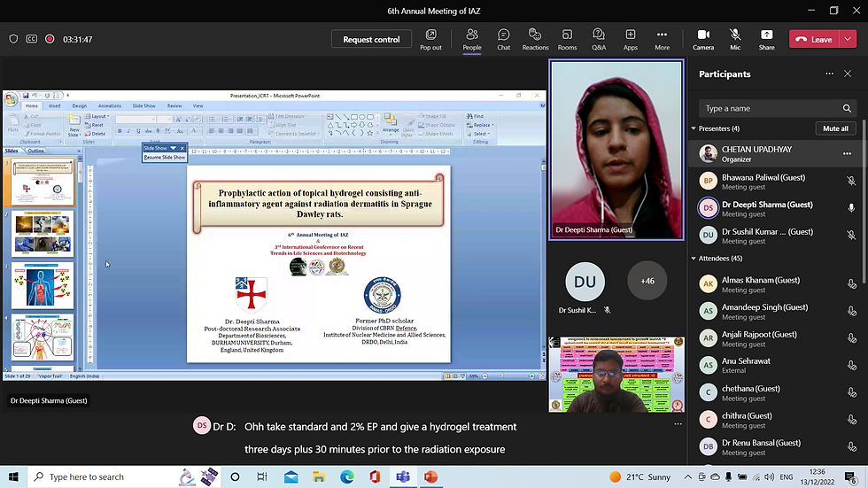Image resolution: width=868 pixels, height=488 pixels.
Task: Open the Rooms option
Action: coord(567,39)
